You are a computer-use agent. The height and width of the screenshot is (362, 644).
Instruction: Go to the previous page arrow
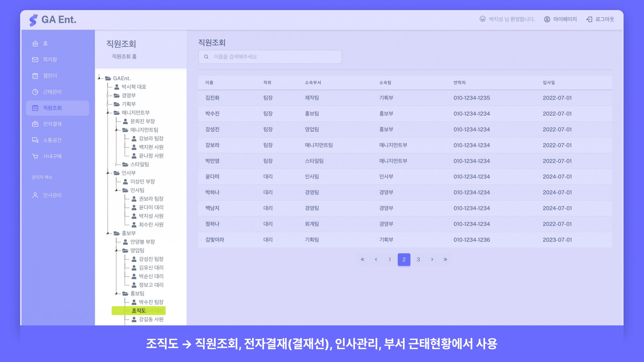coord(376,260)
